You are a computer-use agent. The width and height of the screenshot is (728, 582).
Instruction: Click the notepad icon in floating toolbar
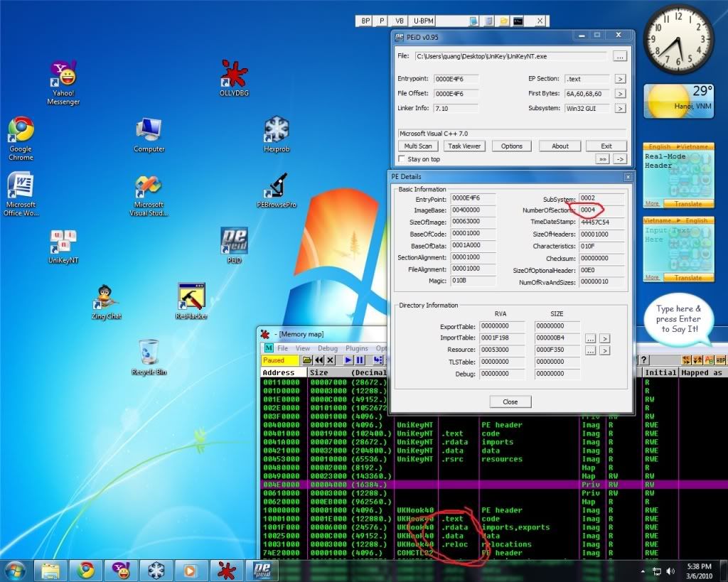point(488,21)
